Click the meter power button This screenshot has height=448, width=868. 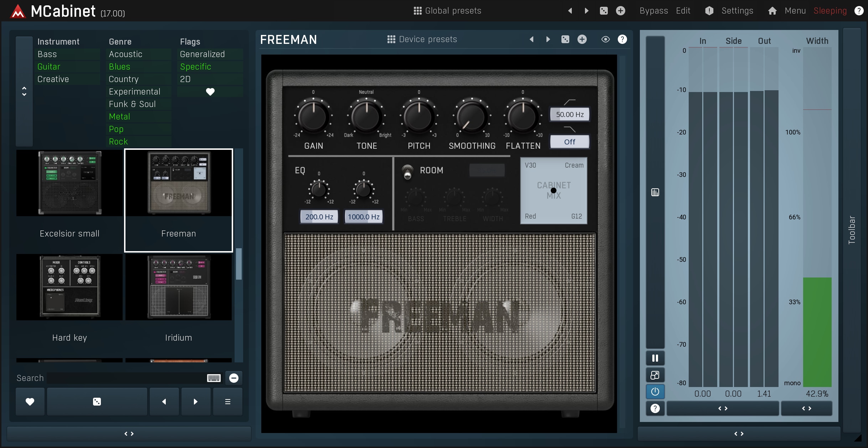coord(655,392)
